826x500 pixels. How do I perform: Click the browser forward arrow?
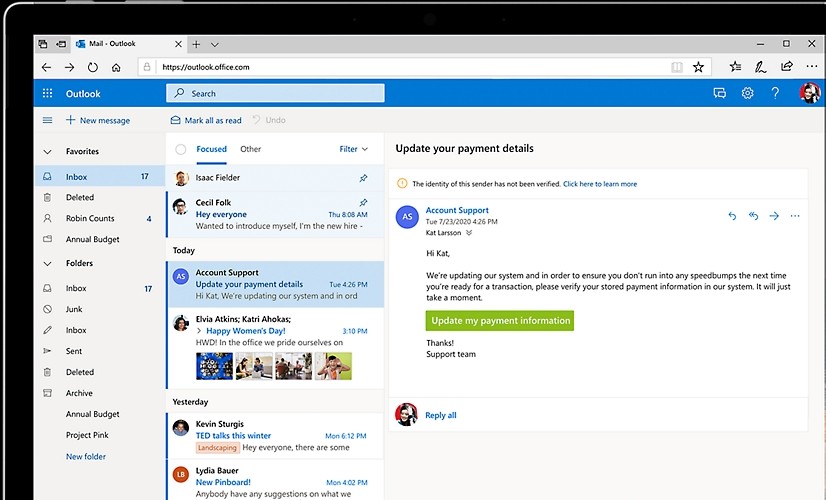(70, 67)
